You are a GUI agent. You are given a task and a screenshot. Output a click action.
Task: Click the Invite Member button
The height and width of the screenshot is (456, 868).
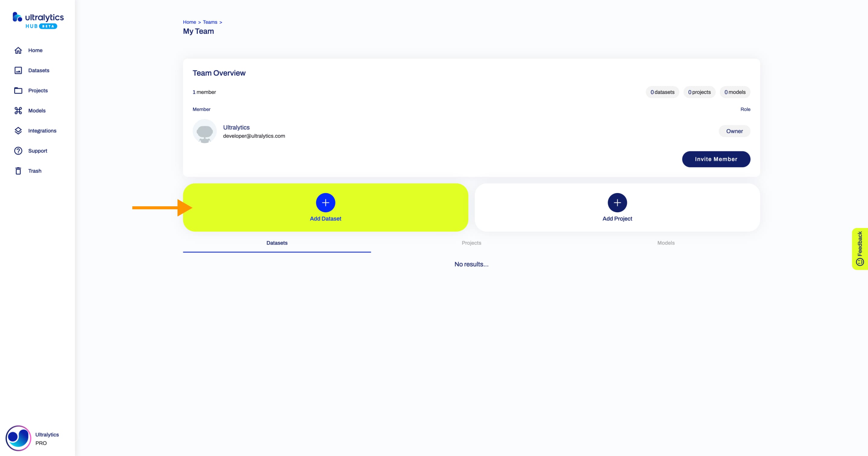click(716, 159)
